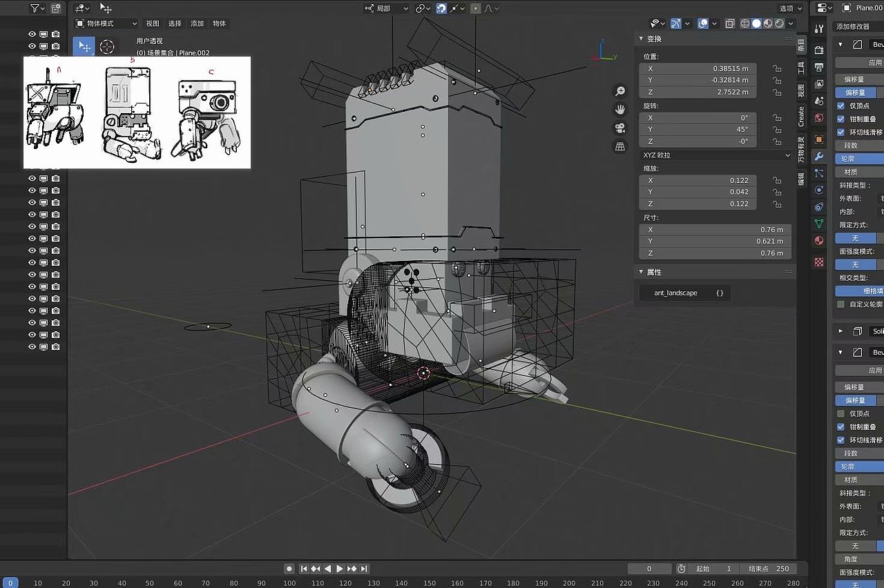Select the zoom magnifier icon in viewport
This screenshot has height=588, width=884.
619,90
